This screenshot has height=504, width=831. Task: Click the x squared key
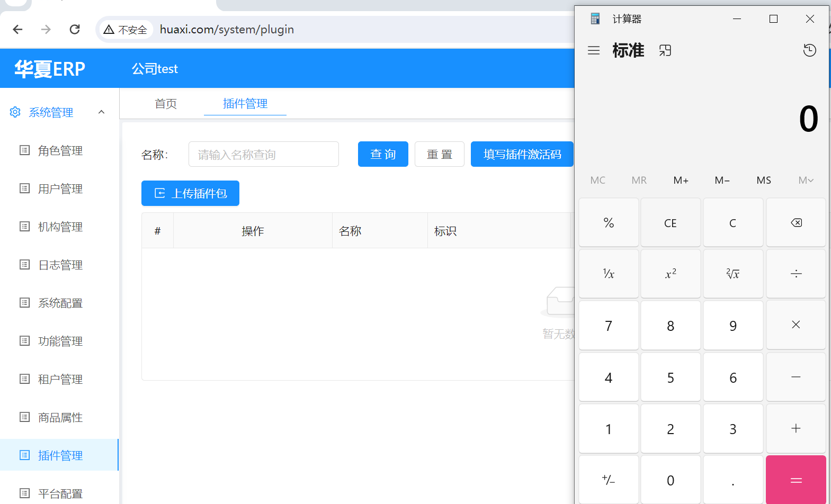pyautogui.click(x=671, y=274)
